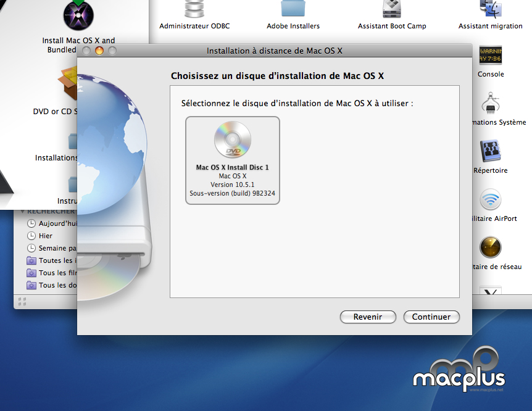
Task: Open the network utility radar icon
Action: click(x=491, y=247)
